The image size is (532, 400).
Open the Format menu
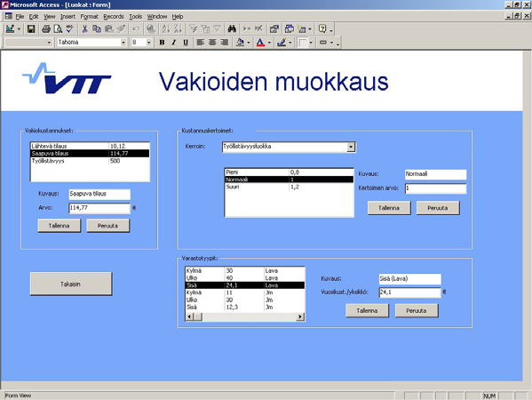coord(89,16)
